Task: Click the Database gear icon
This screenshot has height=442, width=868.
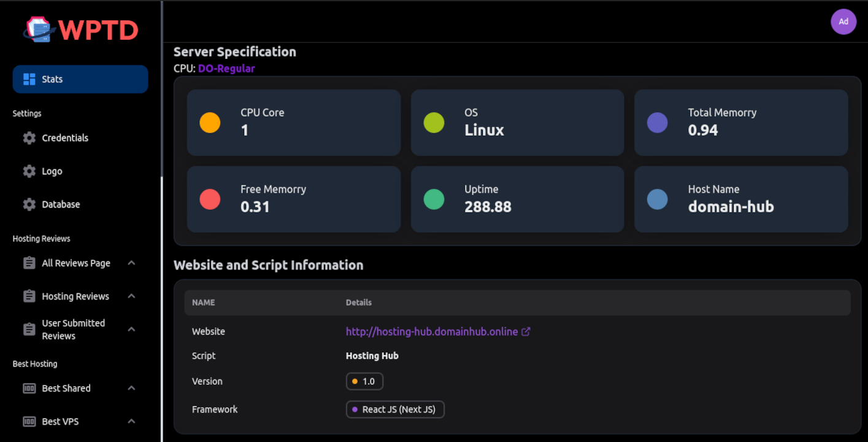Action: [29, 204]
